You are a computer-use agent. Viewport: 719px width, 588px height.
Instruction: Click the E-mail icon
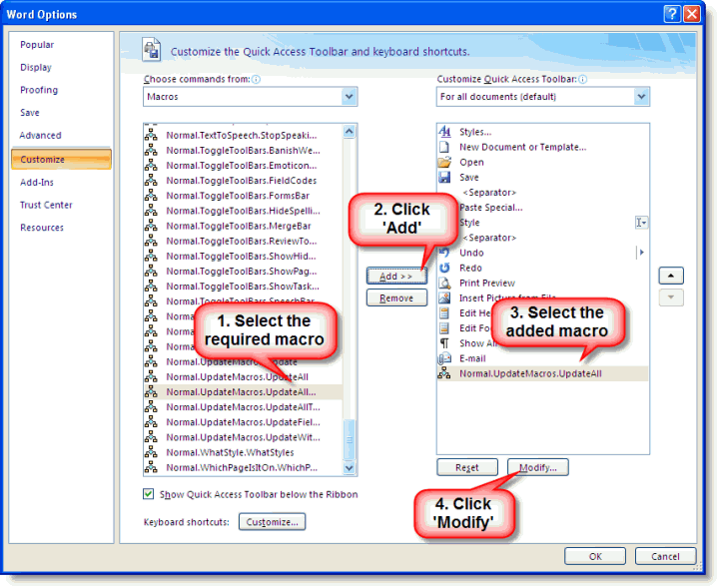click(x=444, y=358)
